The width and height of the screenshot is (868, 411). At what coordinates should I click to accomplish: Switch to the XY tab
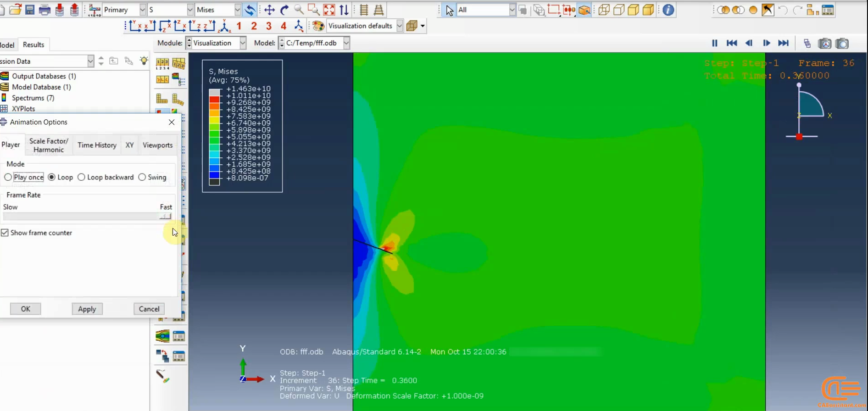pyautogui.click(x=130, y=145)
